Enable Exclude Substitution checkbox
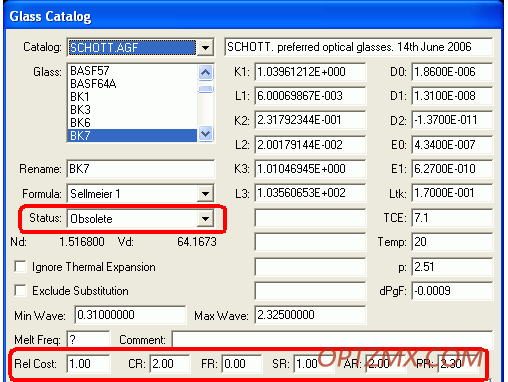 pyautogui.click(x=20, y=290)
